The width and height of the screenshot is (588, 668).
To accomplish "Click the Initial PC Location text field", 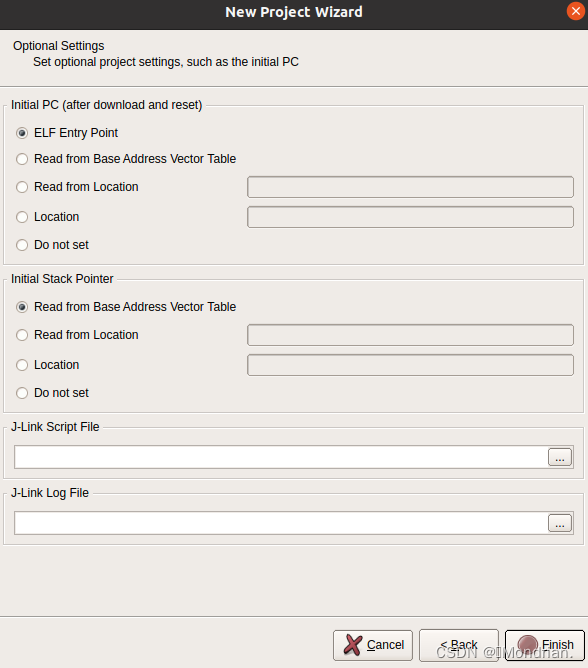I will [x=410, y=217].
